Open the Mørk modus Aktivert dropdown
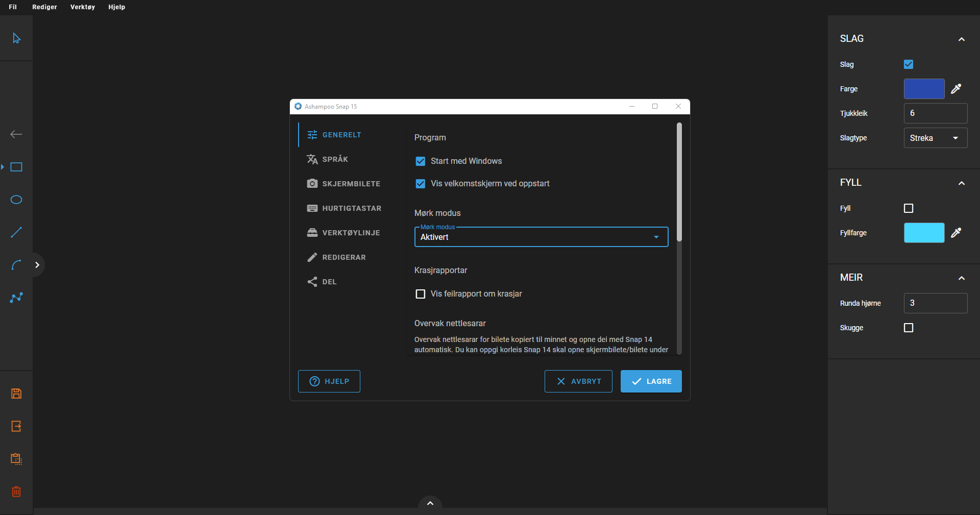Viewport: 980px width, 515px height. click(x=541, y=237)
